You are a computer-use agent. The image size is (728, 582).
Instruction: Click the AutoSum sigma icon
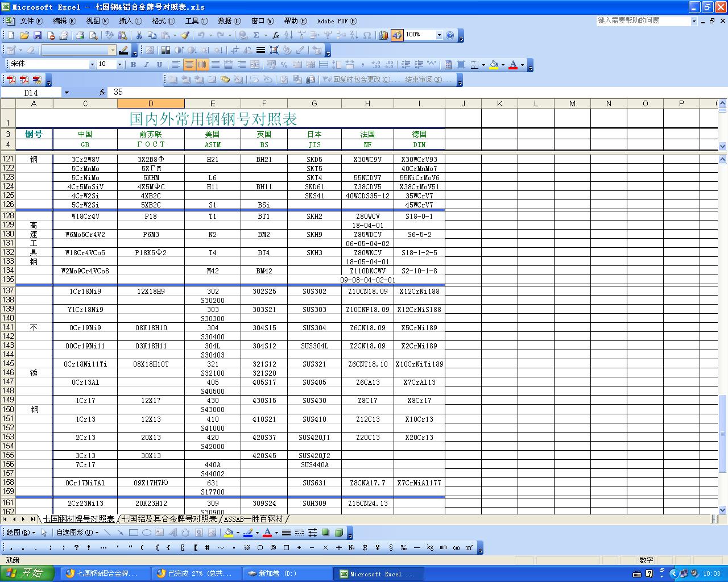(x=257, y=35)
